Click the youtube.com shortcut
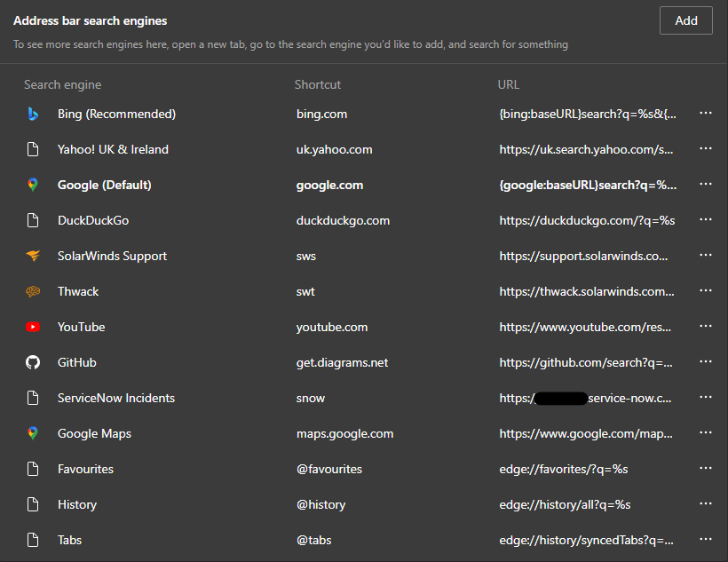 click(x=332, y=328)
